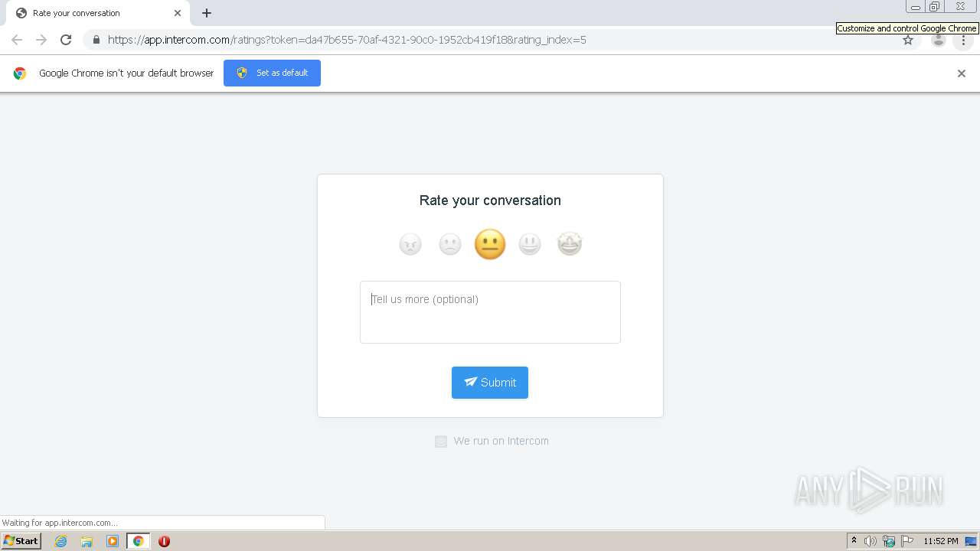This screenshot has width=980, height=551.
Task: Go forward to next page
Action: (41, 40)
